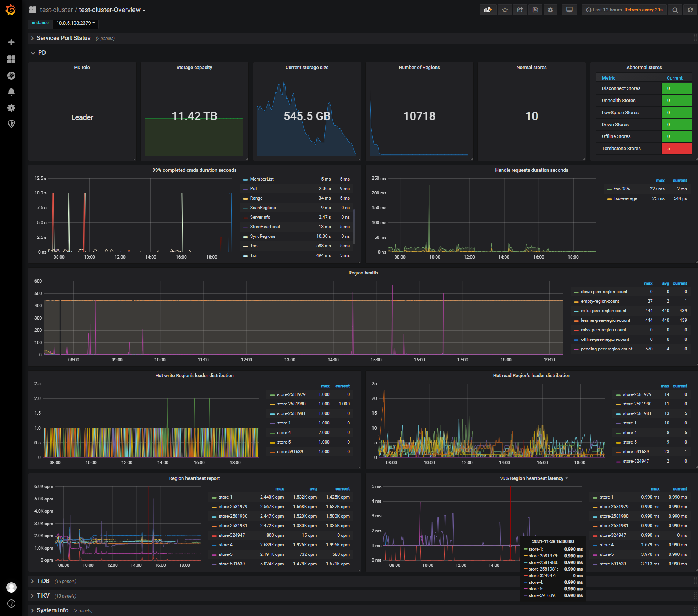Expand the TiKV row
The image size is (698, 616).
(43, 595)
